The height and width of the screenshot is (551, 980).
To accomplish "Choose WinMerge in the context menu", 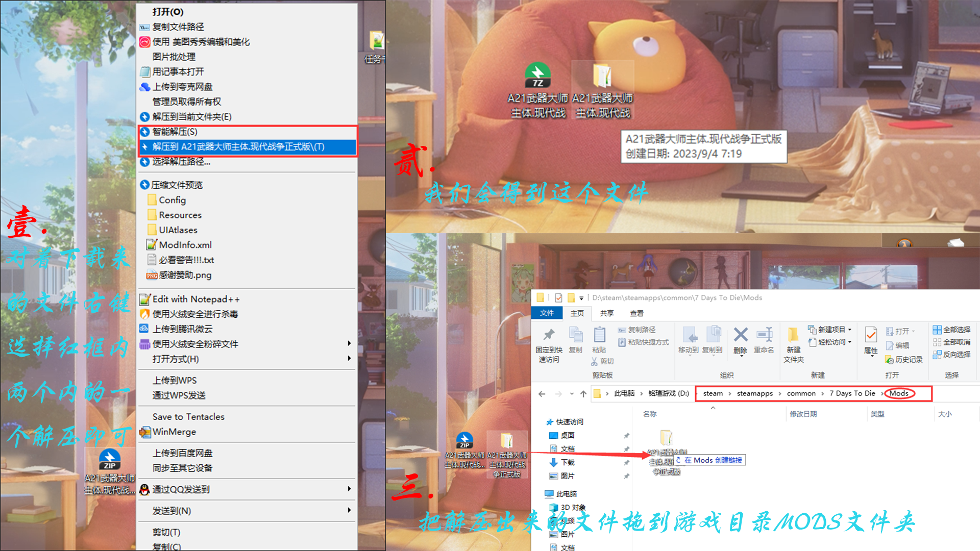I will pos(247,432).
